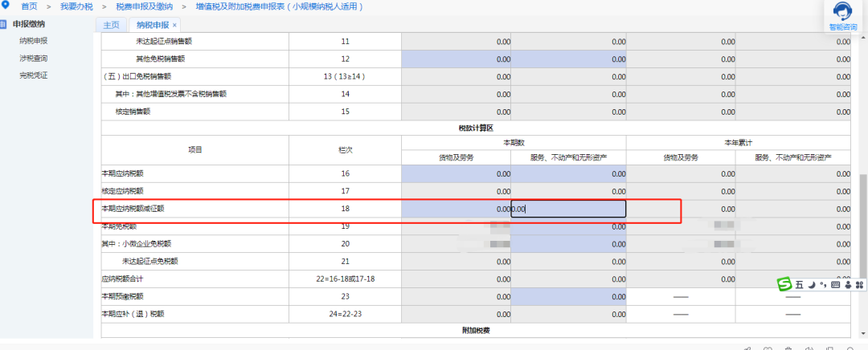Switch to the 主页 tab

point(111,25)
